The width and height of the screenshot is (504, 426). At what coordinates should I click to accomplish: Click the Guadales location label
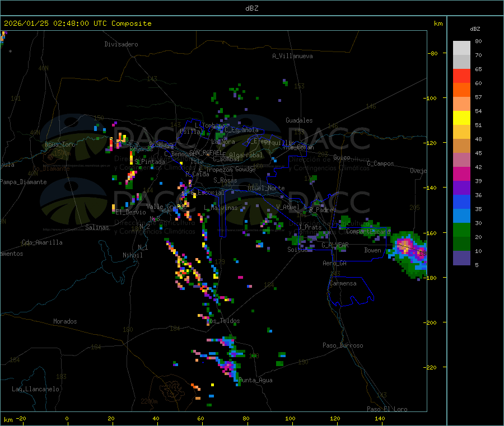click(x=299, y=120)
